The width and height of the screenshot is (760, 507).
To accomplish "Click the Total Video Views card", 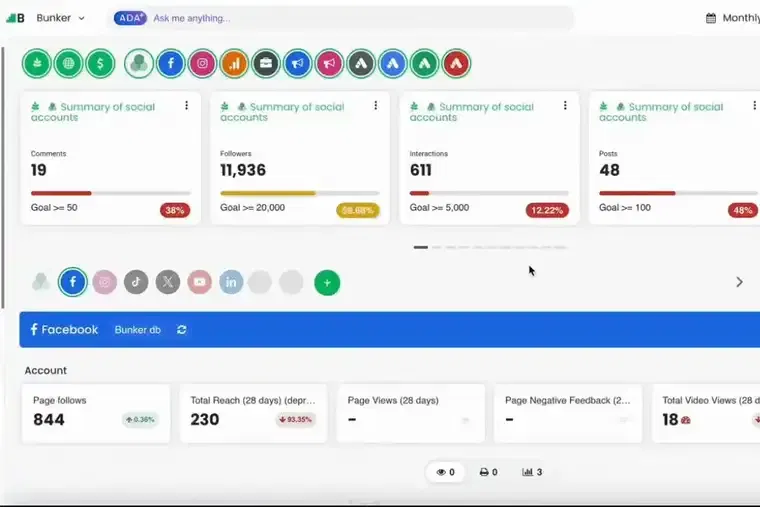I will click(x=706, y=413).
